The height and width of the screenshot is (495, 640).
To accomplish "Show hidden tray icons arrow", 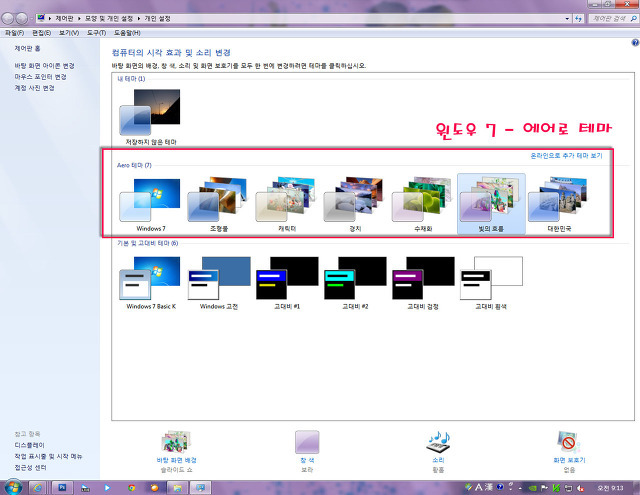I will (x=520, y=488).
